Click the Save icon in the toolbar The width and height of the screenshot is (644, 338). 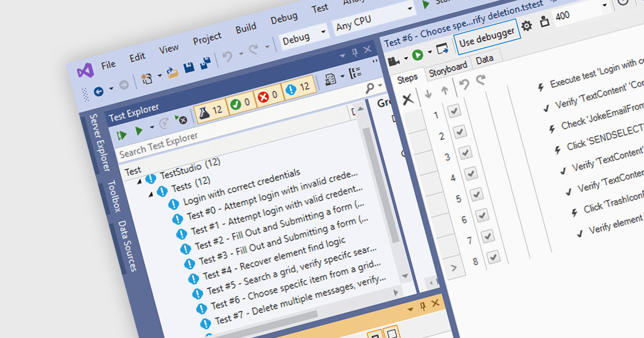click(x=189, y=68)
